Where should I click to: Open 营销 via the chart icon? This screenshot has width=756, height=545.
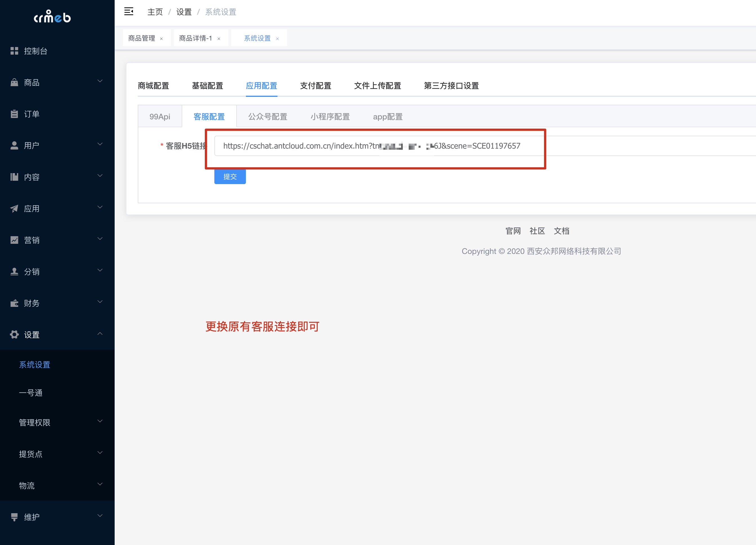(x=14, y=240)
